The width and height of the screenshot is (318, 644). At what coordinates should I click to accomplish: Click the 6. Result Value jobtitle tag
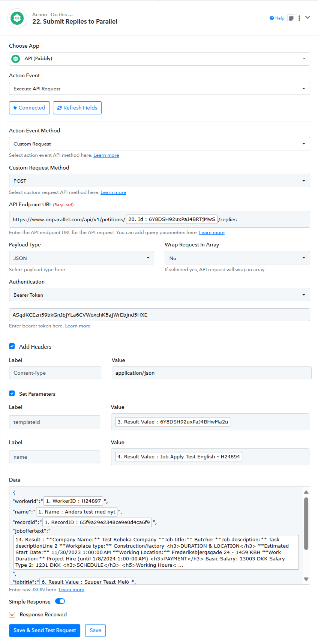[85, 581]
